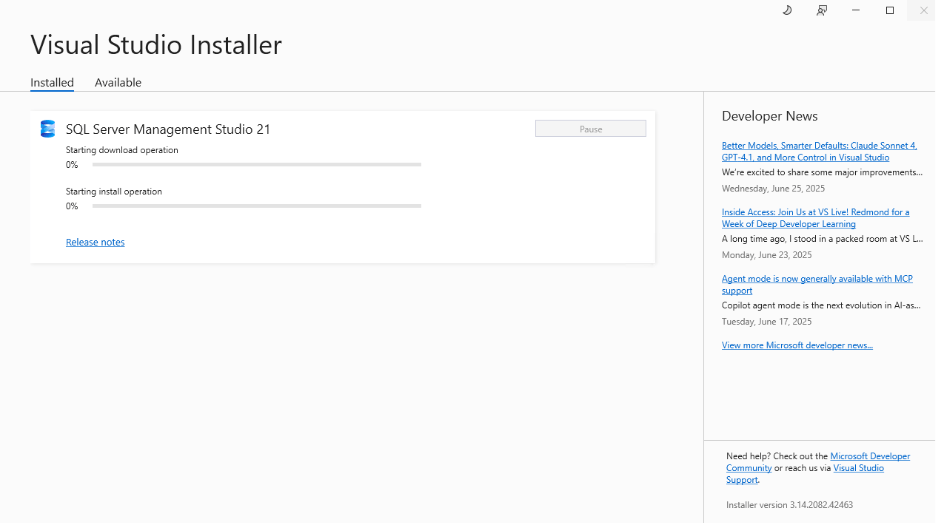Click the SQL Server Management Studio 21 title
936x523 pixels.
168,129
